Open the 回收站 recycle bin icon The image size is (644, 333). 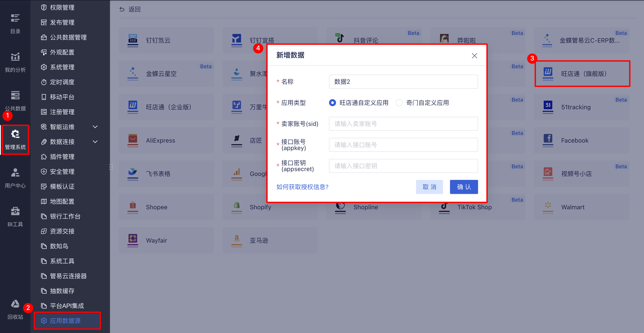[15, 304]
